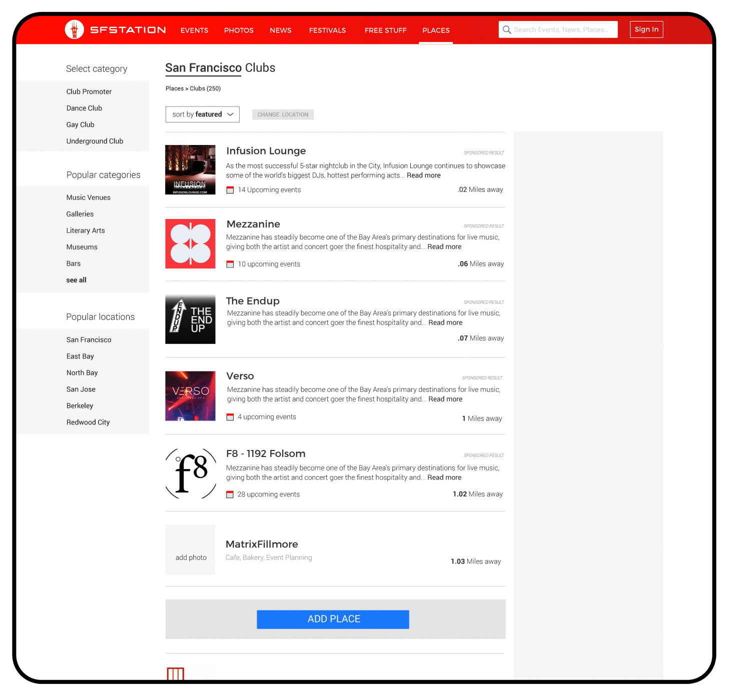
Task: Choose Berkeley location
Action: coord(80,405)
